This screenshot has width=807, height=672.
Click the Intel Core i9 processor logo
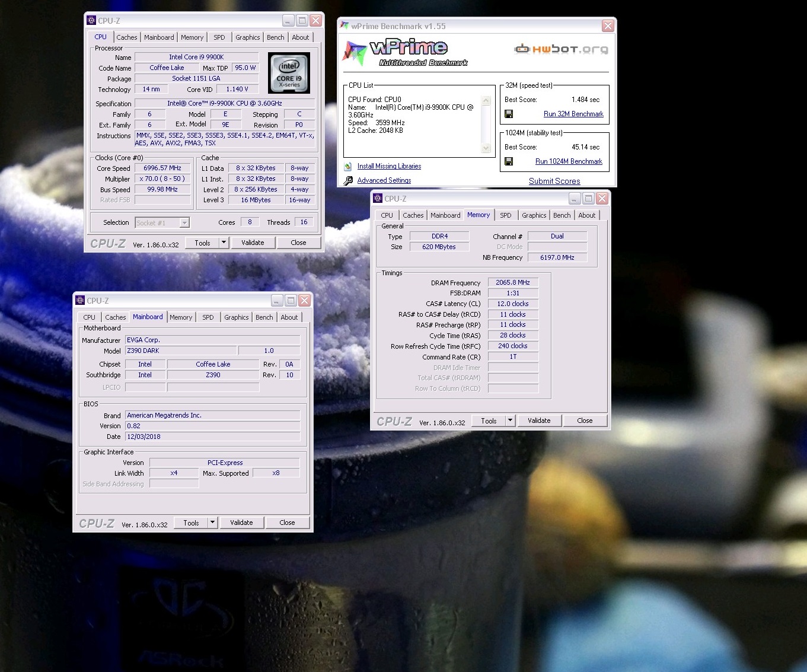[x=289, y=74]
